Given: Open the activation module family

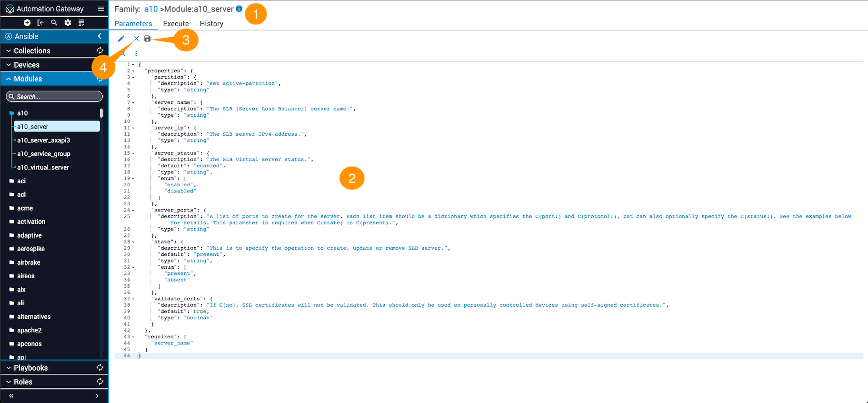Looking at the screenshot, I should pos(31,222).
